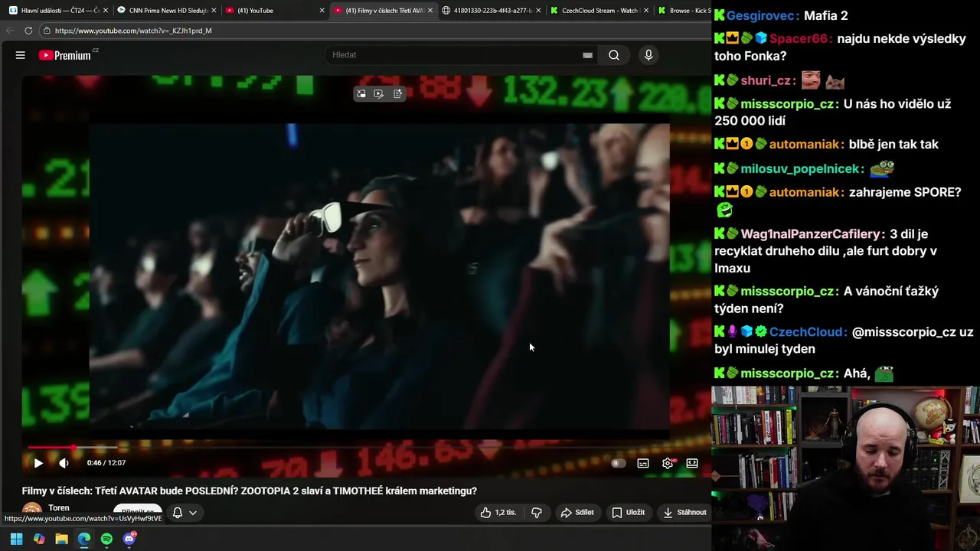Click chat username Spacer66
980x551 pixels.
pos(800,39)
